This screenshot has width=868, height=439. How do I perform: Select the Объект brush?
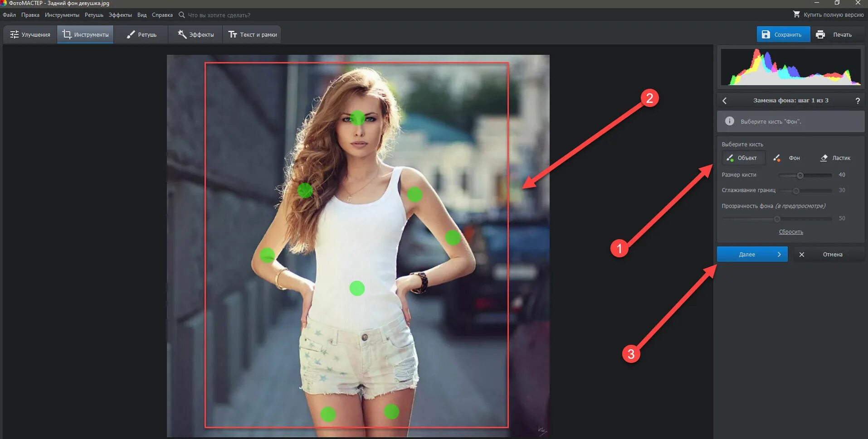pos(743,158)
